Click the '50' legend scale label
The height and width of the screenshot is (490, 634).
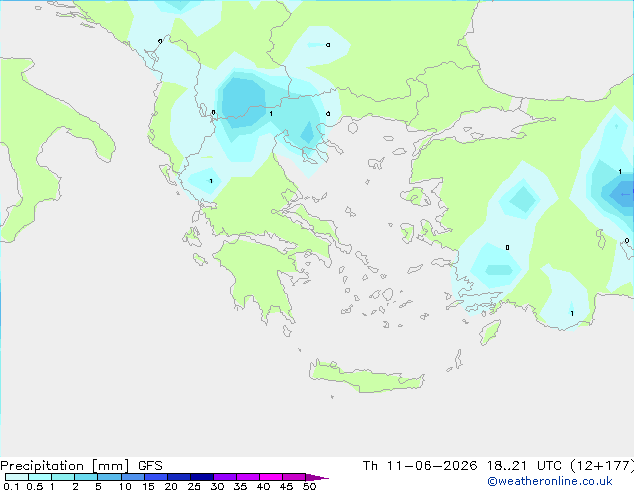pyautogui.click(x=309, y=486)
